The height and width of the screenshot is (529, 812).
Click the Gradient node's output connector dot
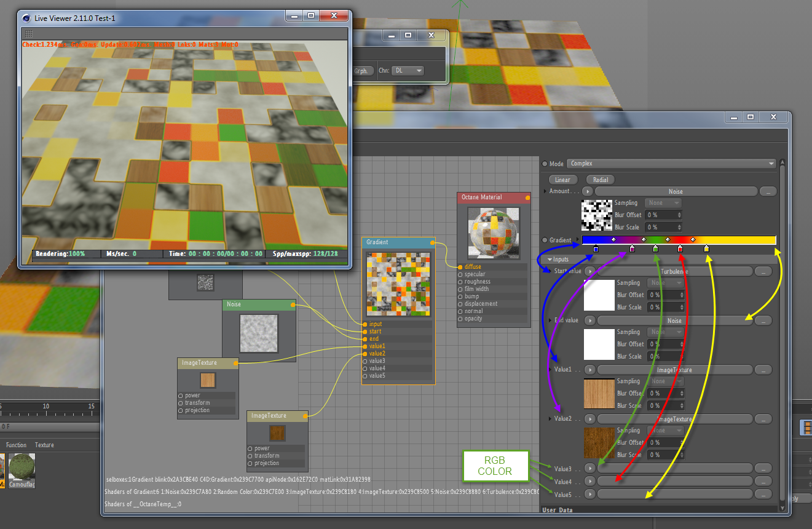tap(433, 242)
